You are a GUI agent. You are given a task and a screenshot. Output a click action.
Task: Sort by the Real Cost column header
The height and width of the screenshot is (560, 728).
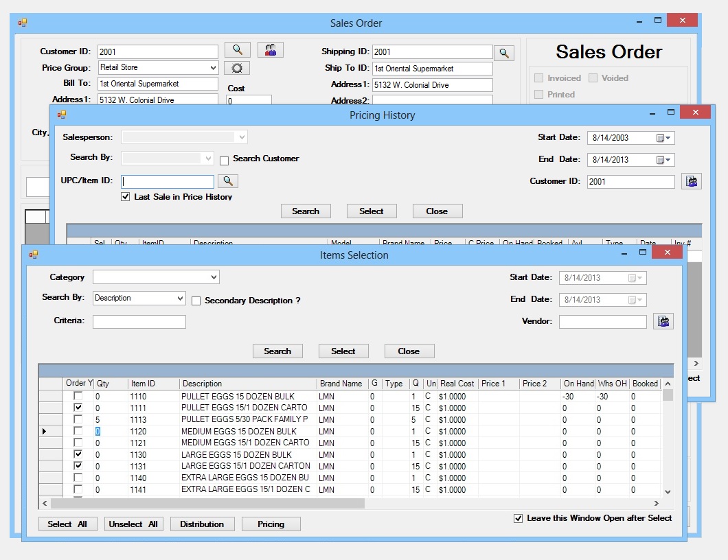[457, 384]
